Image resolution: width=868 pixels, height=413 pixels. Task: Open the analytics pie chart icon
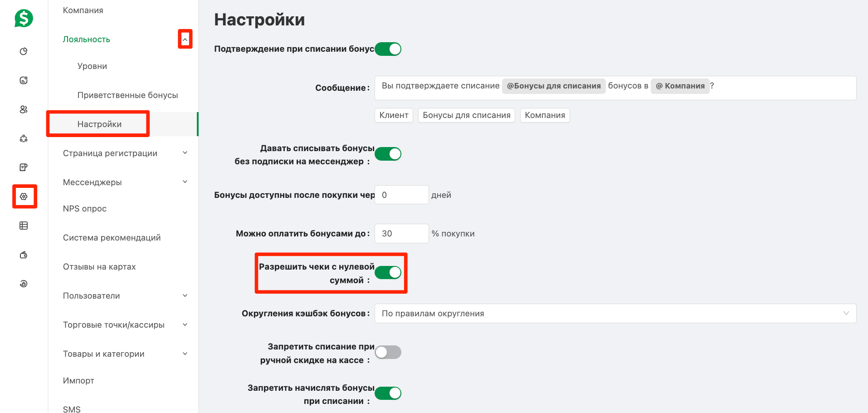24,51
